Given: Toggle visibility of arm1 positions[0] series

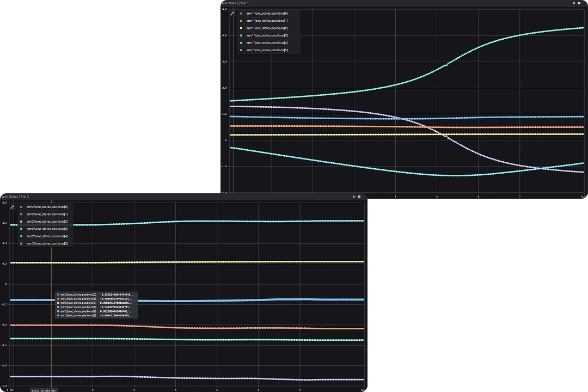Looking at the screenshot, I should (241, 13).
